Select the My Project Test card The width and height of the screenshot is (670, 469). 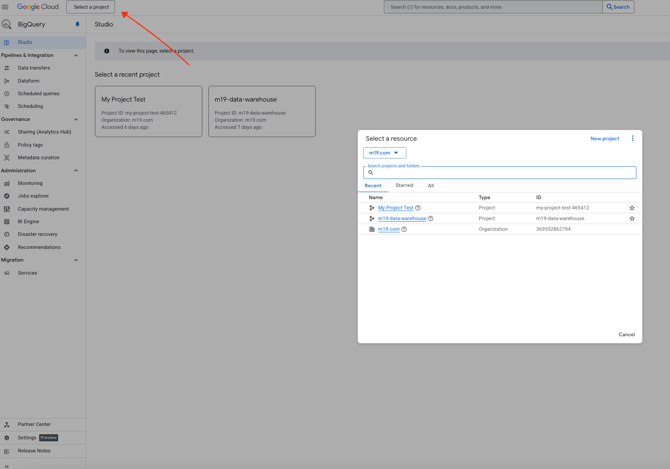[149, 111]
